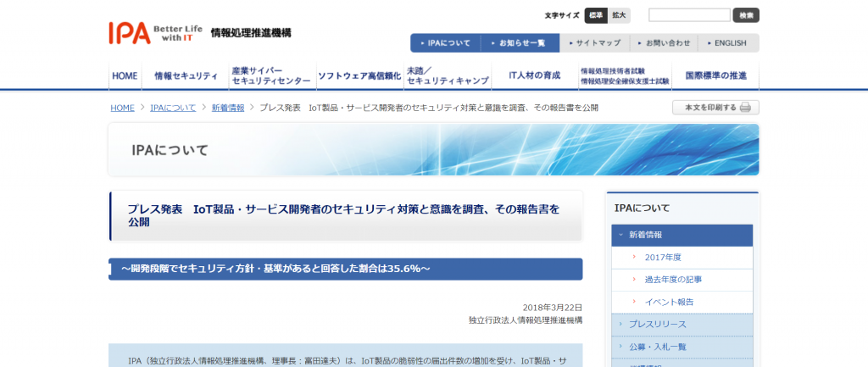Click the IPAについて banner image
The width and height of the screenshot is (868, 367).
[x=433, y=149]
